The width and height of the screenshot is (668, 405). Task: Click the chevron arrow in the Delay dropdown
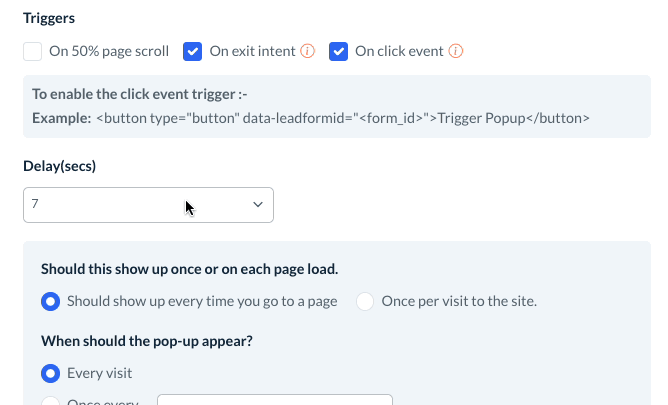tap(258, 204)
